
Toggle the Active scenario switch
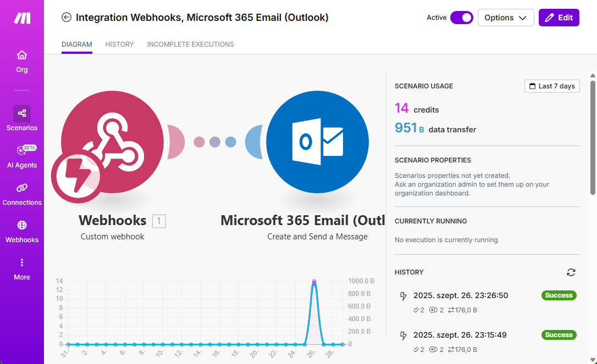(x=461, y=18)
